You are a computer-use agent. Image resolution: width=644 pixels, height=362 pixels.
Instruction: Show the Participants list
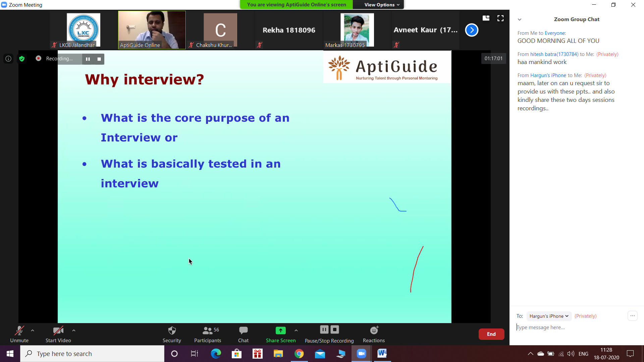(x=208, y=334)
